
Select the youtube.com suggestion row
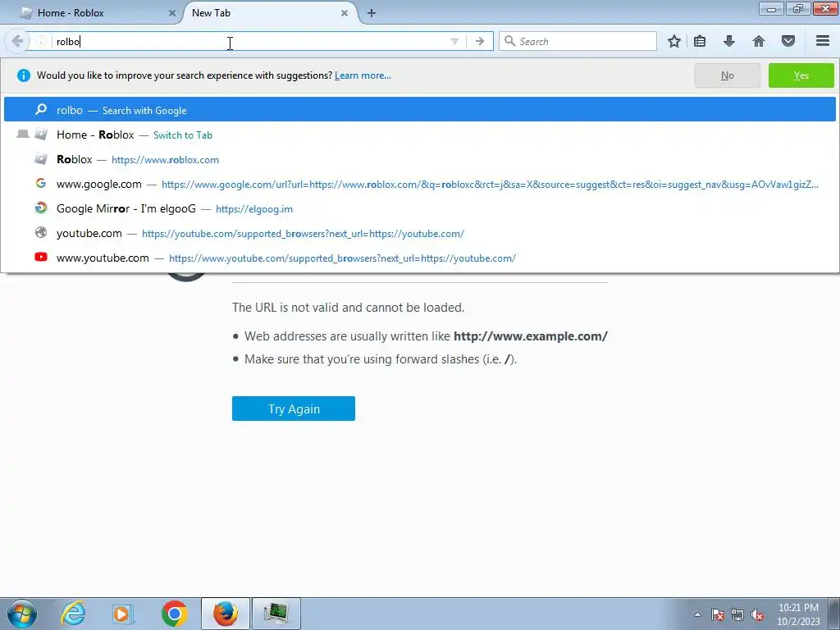(x=420, y=233)
